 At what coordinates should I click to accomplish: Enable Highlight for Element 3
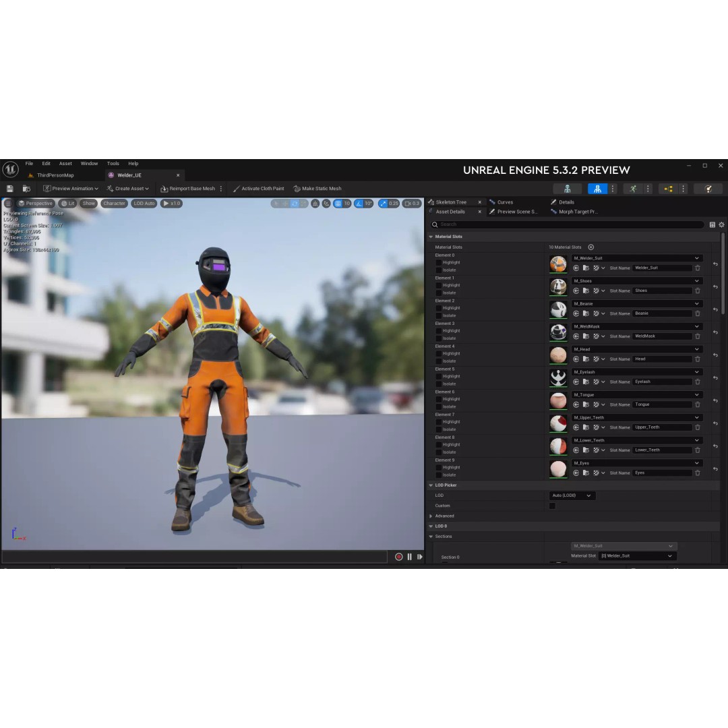coord(438,330)
